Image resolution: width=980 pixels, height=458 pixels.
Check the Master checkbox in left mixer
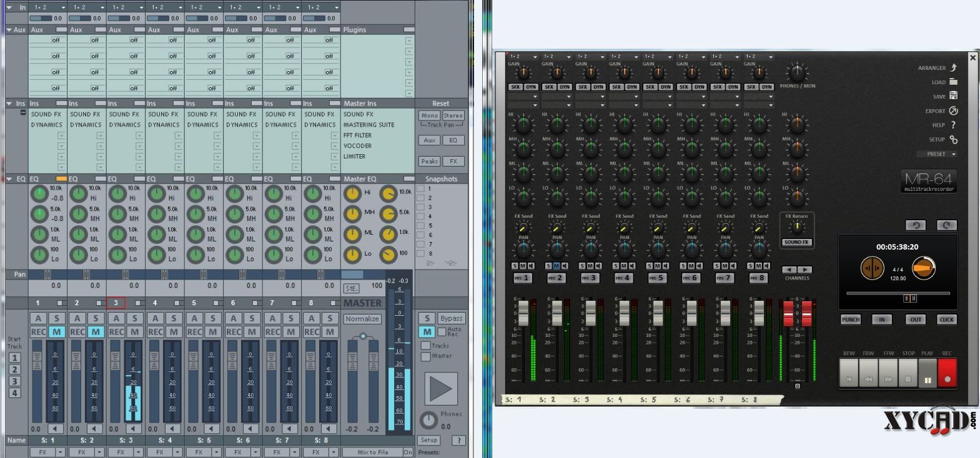pos(425,357)
